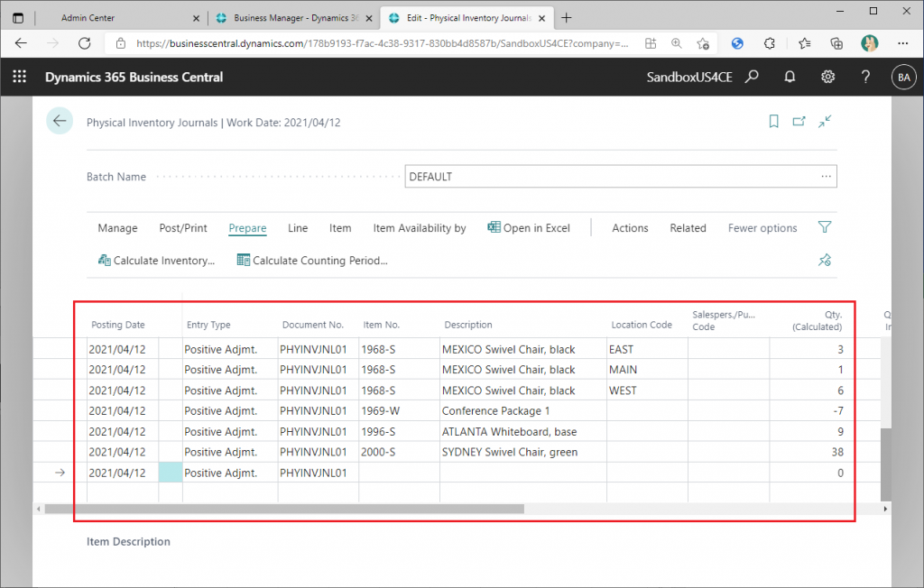The width and height of the screenshot is (924, 588).
Task: Click the Entry Type column header
Action: (208, 325)
